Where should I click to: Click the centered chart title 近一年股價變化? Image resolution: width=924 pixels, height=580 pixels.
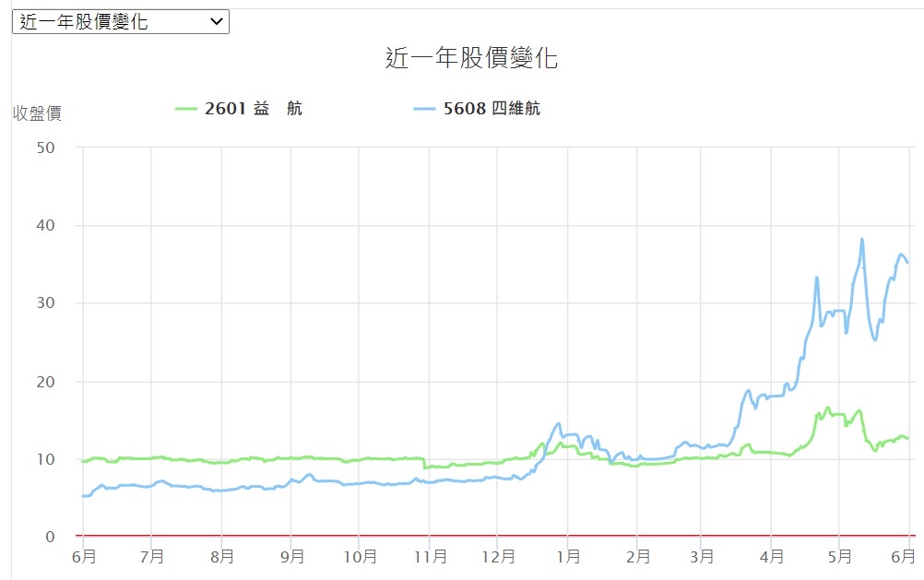click(x=471, y=59)
